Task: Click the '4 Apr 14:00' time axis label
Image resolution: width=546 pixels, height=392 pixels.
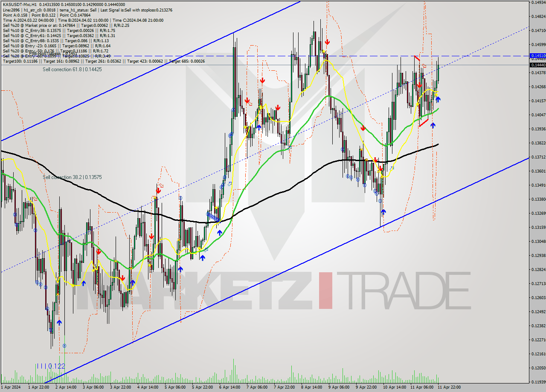Action: (x=148, y=387)
